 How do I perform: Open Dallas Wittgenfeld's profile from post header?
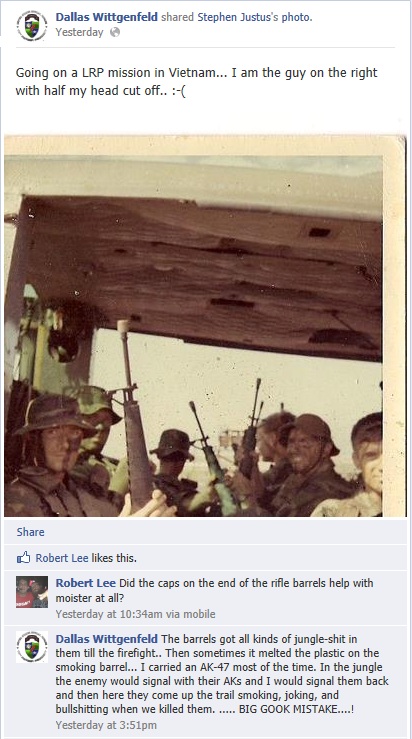[x=107, y=17]
